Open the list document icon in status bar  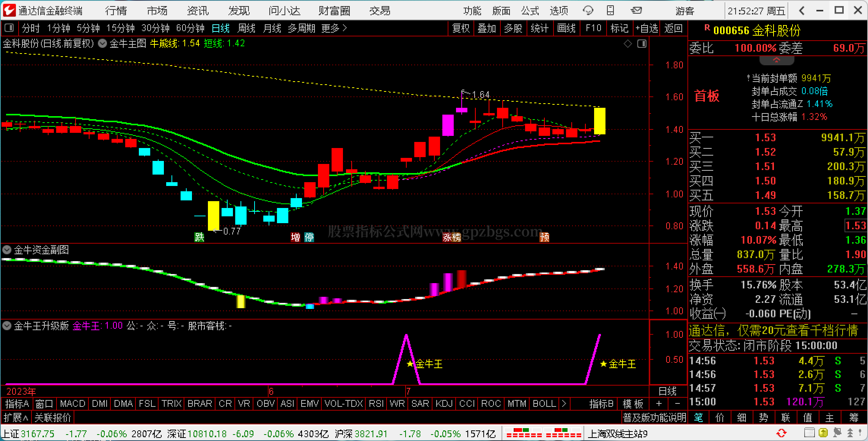pos(809,433)
